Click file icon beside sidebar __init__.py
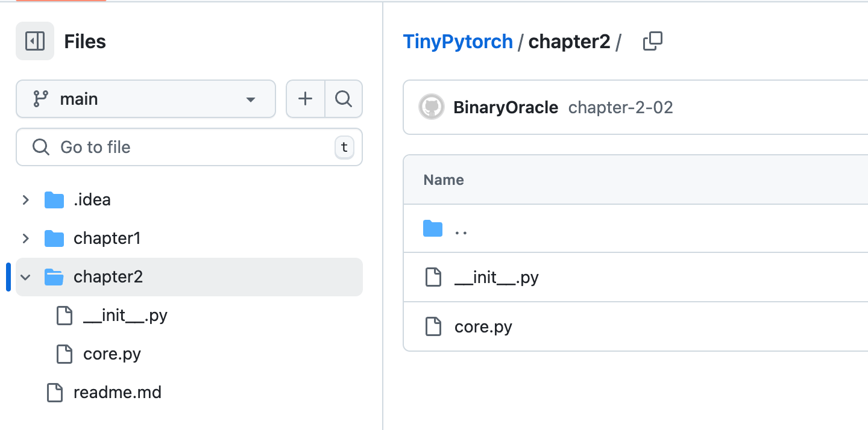Screen dimensions: 868x430 pos(64,316)
